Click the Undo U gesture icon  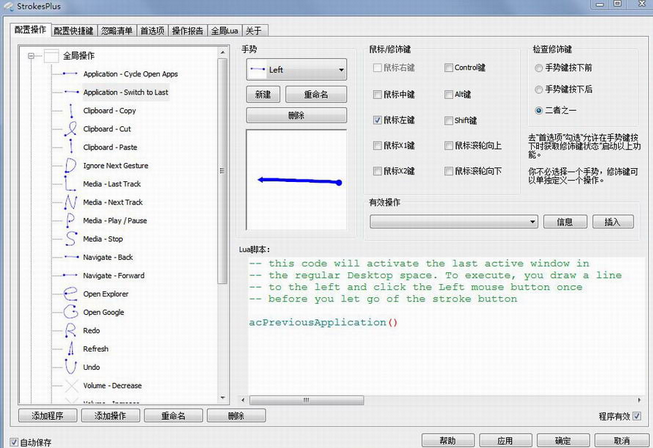pos(70,367)
